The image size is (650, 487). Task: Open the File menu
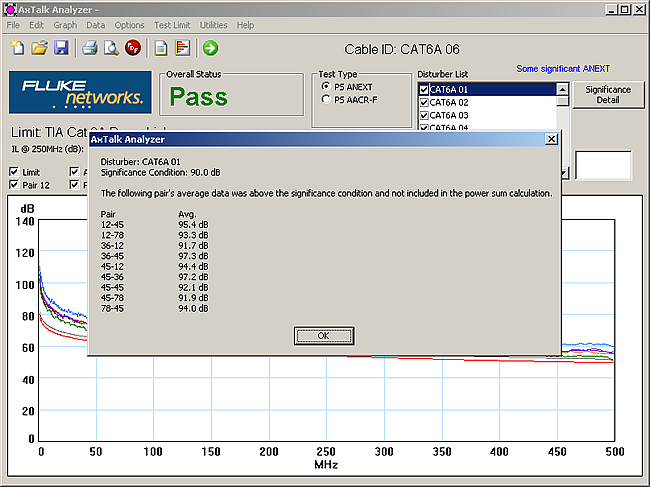13,25
